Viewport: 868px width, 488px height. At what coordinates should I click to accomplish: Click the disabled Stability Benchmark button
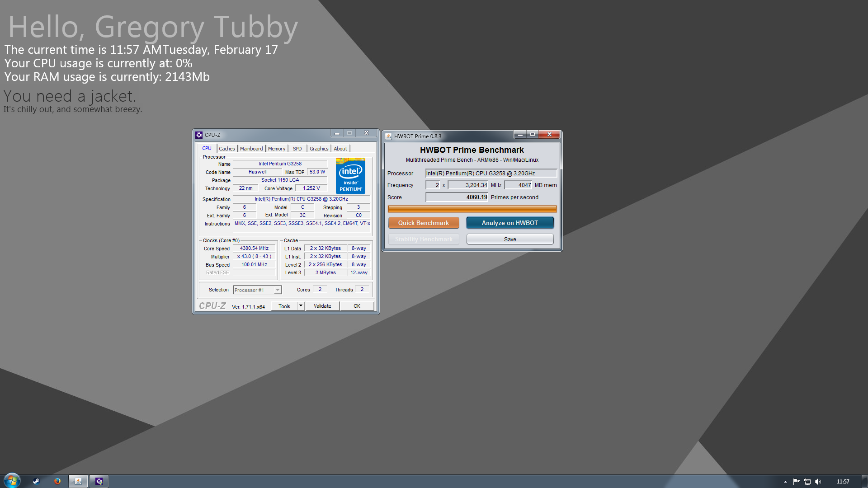424,239
